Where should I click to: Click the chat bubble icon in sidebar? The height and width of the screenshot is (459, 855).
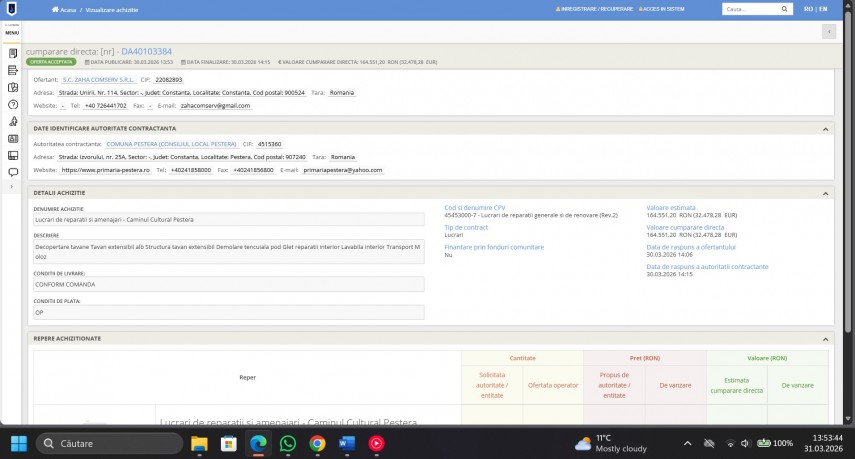pyautogui.click(x=12, y=172)
